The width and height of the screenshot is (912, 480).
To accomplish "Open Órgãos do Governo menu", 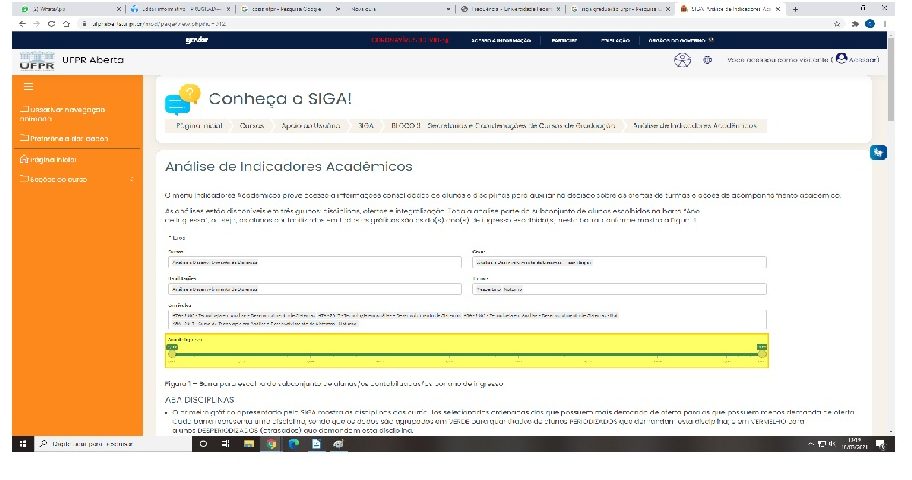I will click(x=681, y=40).
